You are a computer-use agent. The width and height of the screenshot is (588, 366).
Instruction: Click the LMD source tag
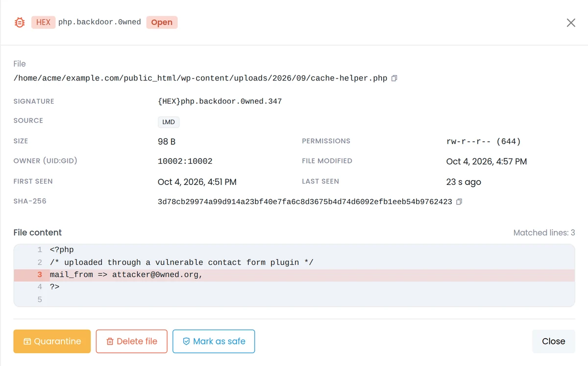(x=169, y=122)
